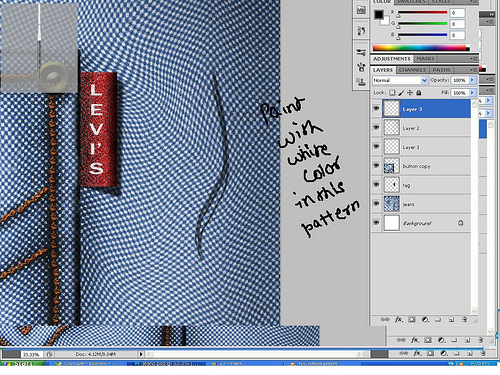Switch to the Layers tab
500x375 pixels.
click(x=383, y=70)
